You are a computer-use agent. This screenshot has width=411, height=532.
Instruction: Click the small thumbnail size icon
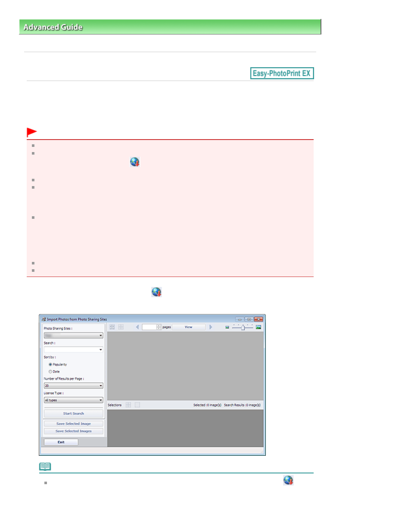pyautogui.click(x=227, y=327)
